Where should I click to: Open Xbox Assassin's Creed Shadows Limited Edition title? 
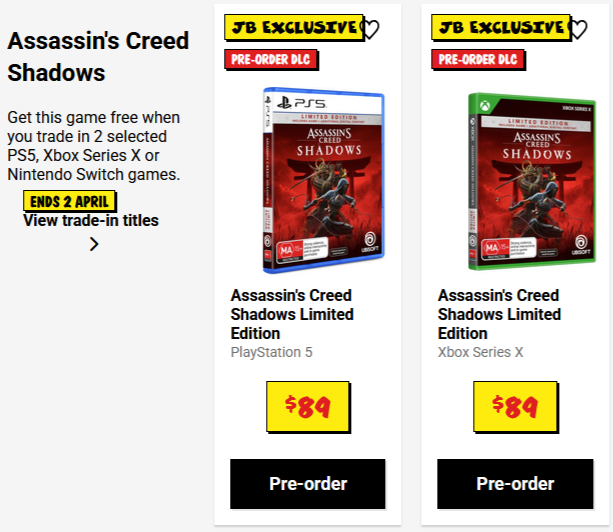tap(499, 314)
